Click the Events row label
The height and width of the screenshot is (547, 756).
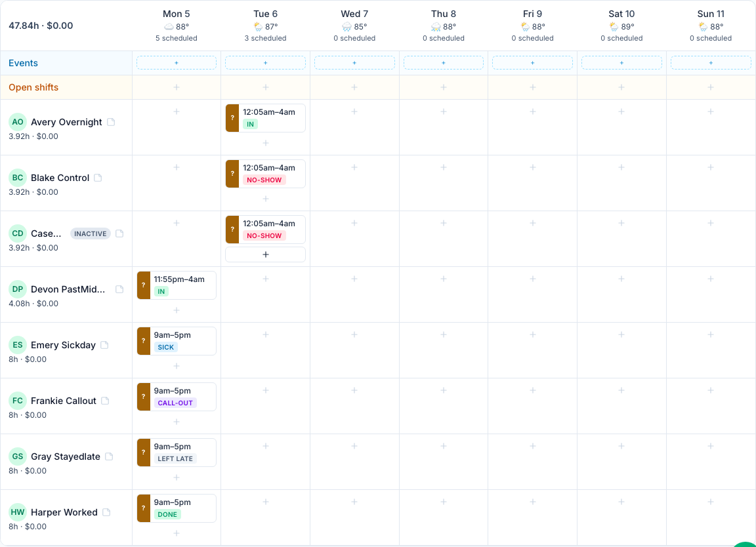[23, 63]
